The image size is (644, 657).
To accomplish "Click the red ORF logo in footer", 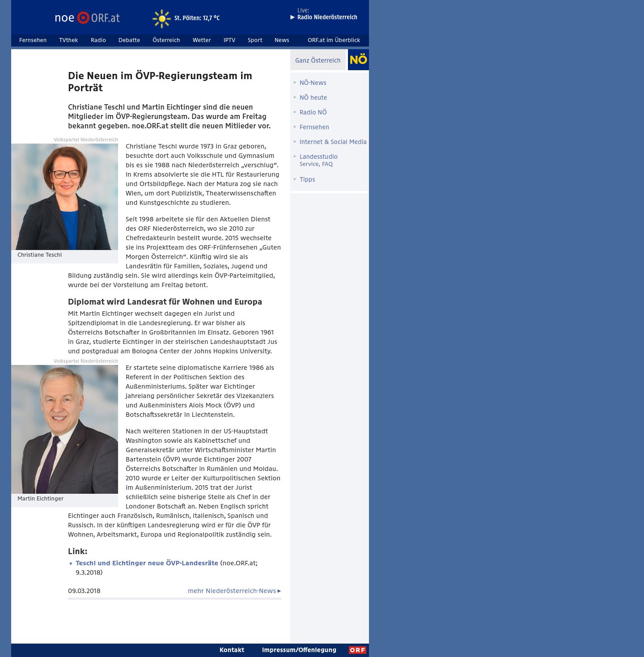I will 357,650.
